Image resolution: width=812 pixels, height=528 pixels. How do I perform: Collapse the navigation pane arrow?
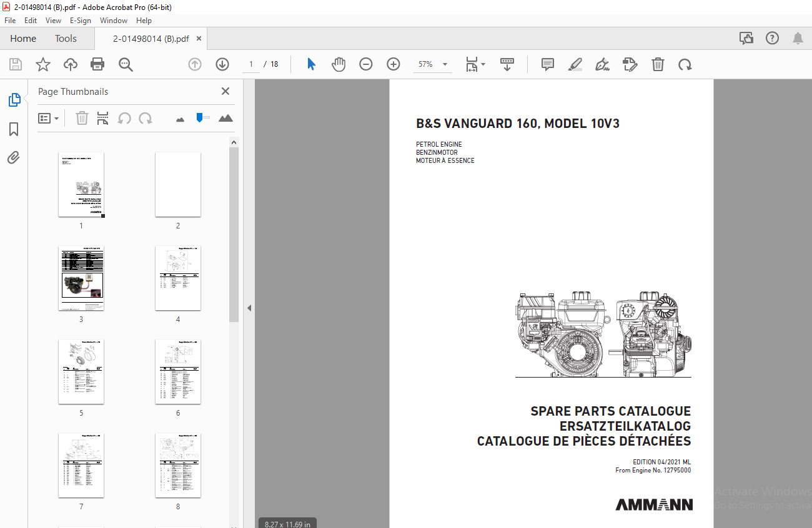click(249, 308)
